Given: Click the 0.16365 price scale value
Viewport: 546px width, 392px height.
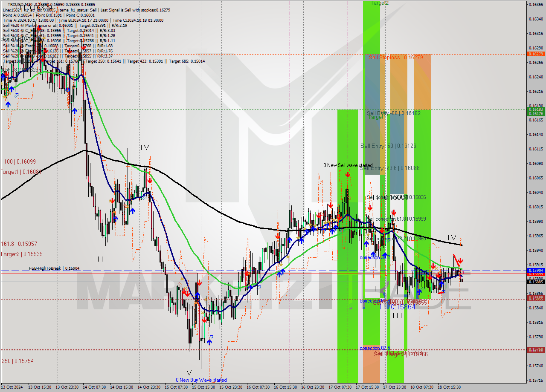Looking at the screenshot, I should (x=536, y=4).
